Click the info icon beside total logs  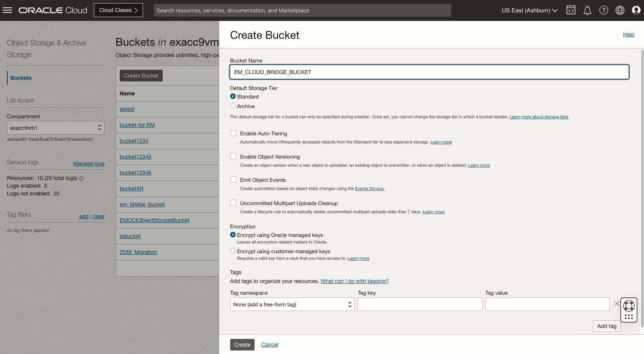[x=81, y=178]
